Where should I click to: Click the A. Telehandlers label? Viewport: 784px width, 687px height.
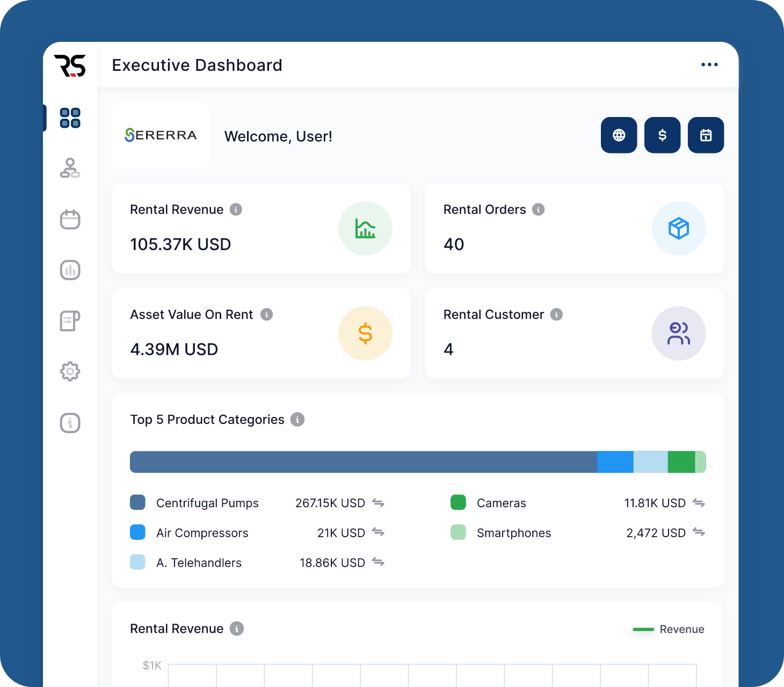[x=199, y=562]
